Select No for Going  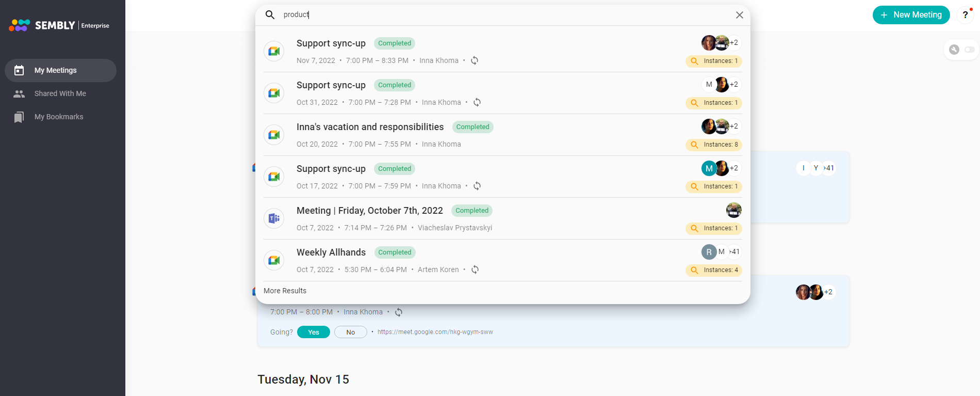350,332
